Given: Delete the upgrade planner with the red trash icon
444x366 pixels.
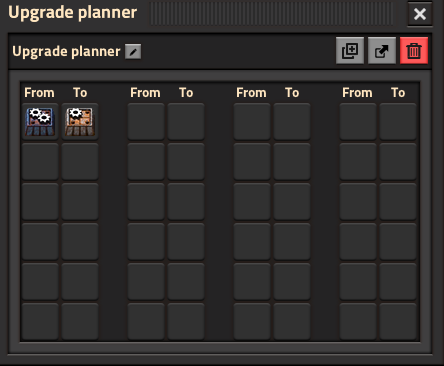Looking at the screenshot, I should (414, 51).
